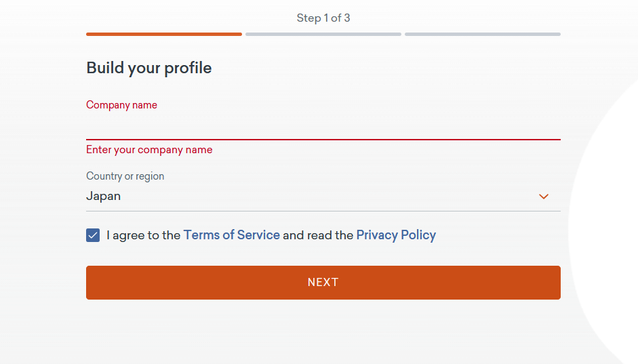Click the 'I agree to the' text
The height and width of the screenshot is (364, 638).
click(x=144, y=235)
